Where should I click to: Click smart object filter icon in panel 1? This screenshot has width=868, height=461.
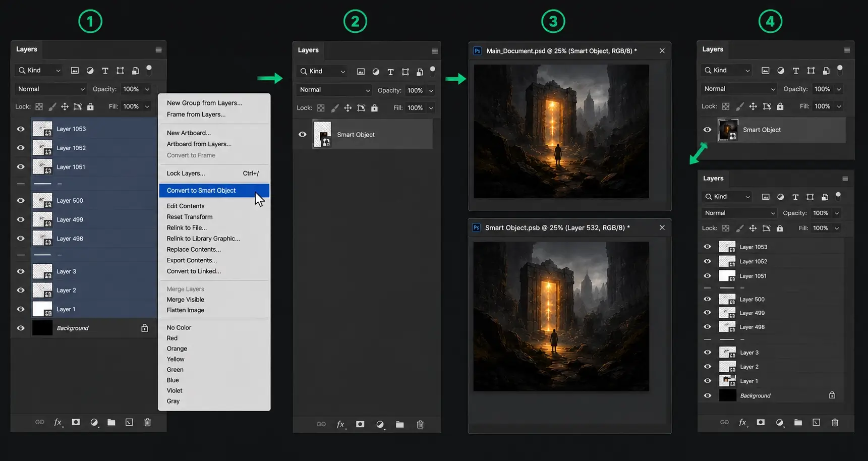[x=135, y=71]
